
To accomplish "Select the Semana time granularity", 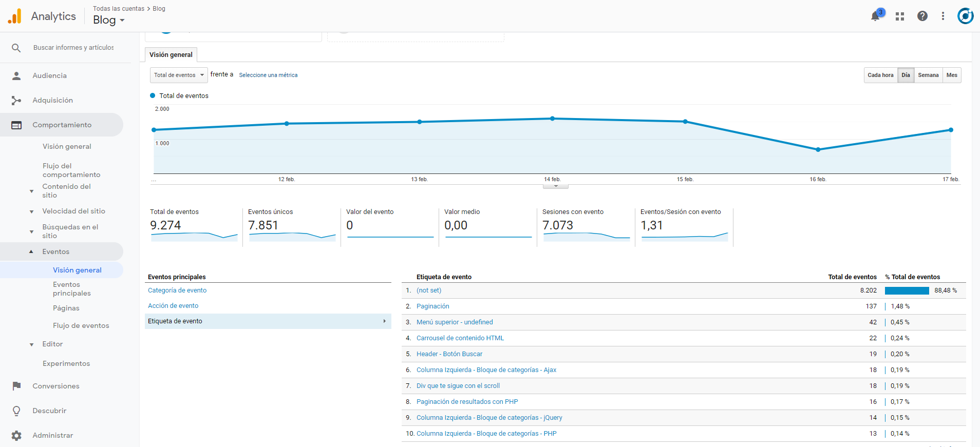I will 928,75.
